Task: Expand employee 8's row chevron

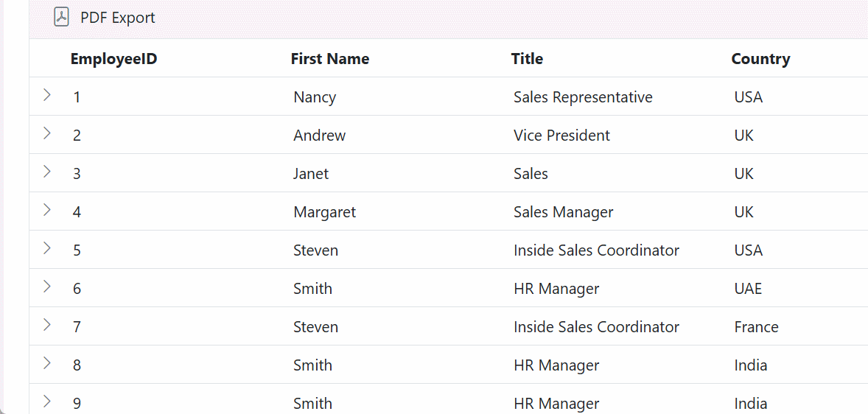Action: [47, 362]
